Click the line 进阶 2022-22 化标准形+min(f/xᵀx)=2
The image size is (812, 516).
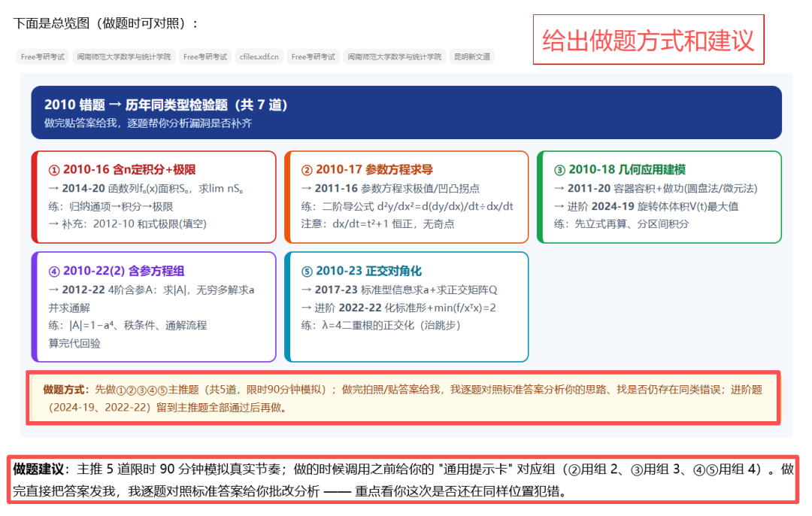click(398, 308)
